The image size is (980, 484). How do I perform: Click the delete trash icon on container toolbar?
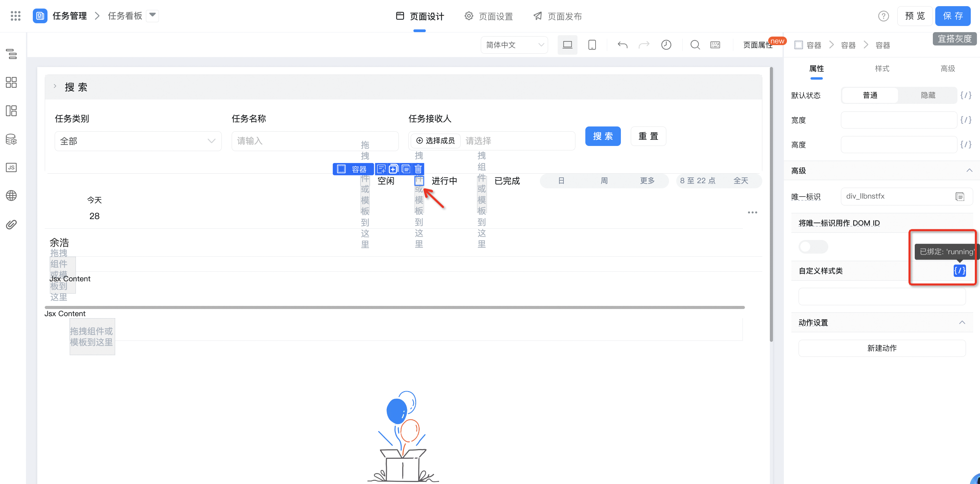coord(418,169)
